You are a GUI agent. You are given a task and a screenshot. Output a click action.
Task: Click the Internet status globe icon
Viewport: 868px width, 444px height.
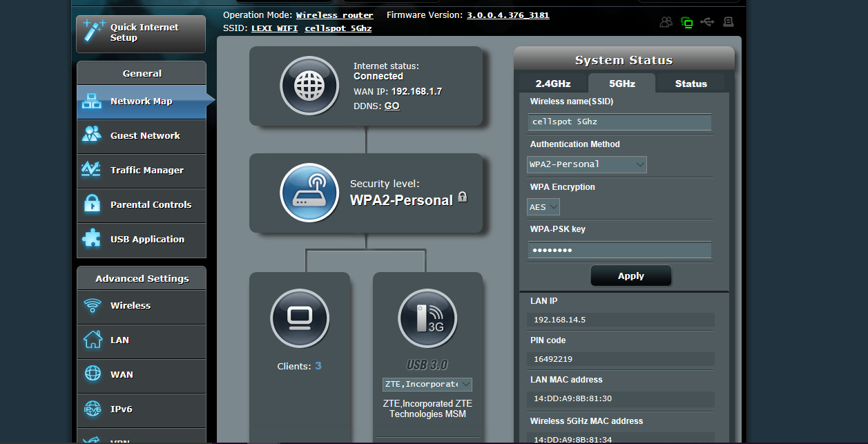point(309,86)
